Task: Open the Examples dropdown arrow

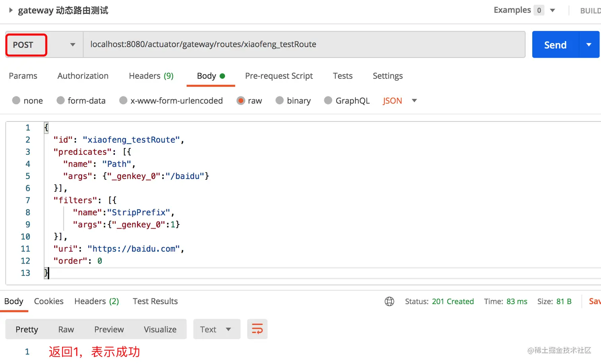Action: (553, 10)
